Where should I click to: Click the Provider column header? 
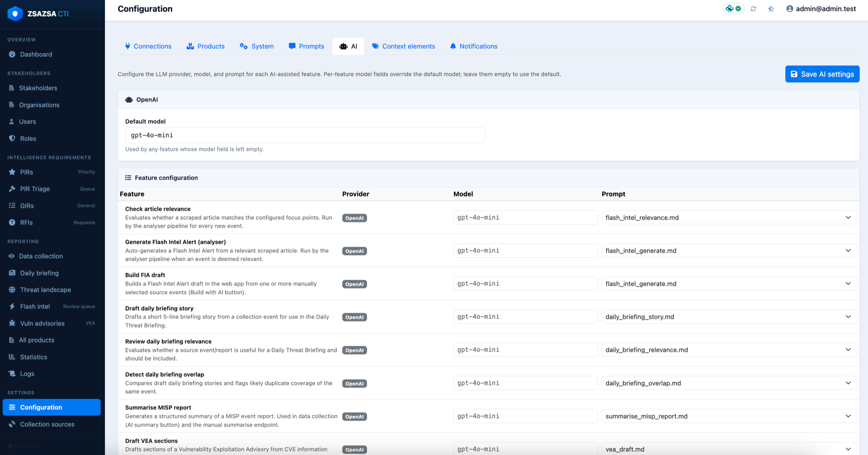pyautogui.click(x=356, y=194)
